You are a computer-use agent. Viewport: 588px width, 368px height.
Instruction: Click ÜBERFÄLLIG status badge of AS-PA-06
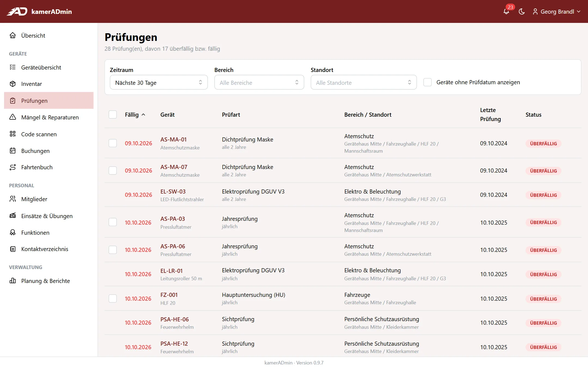click(x=543, y=250)
